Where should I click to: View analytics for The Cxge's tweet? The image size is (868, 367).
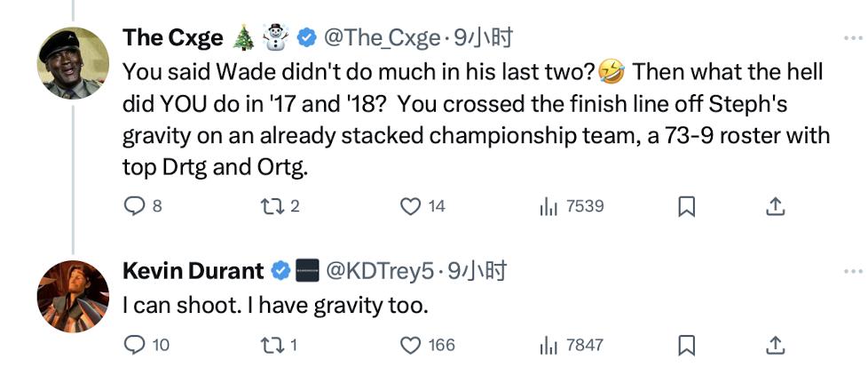(x=548, y=207)
